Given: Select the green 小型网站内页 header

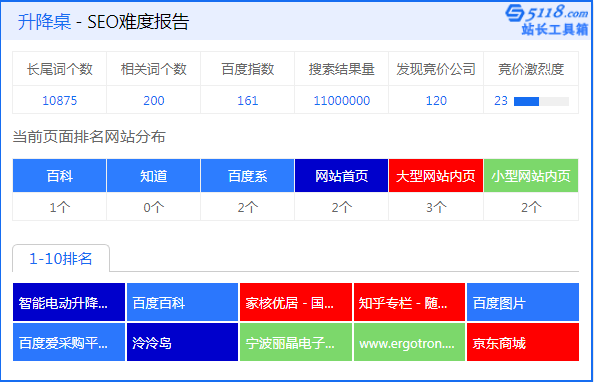Looking at the screenshot, I should tap(531, 176).
